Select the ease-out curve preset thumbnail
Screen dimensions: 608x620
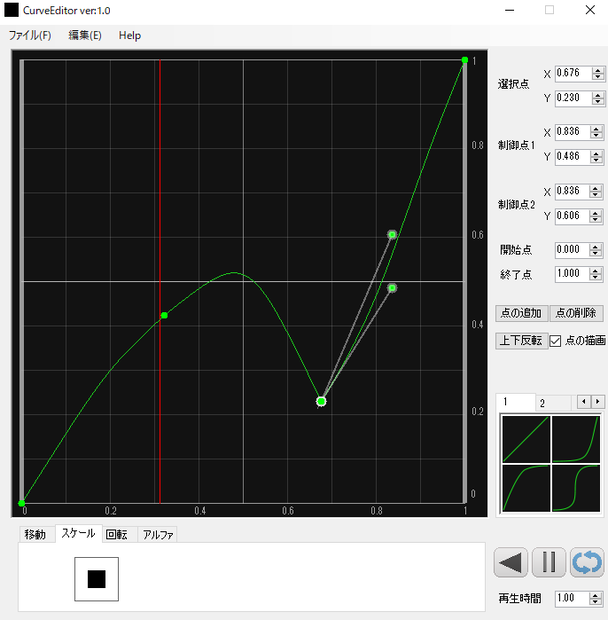click(526, 488)
